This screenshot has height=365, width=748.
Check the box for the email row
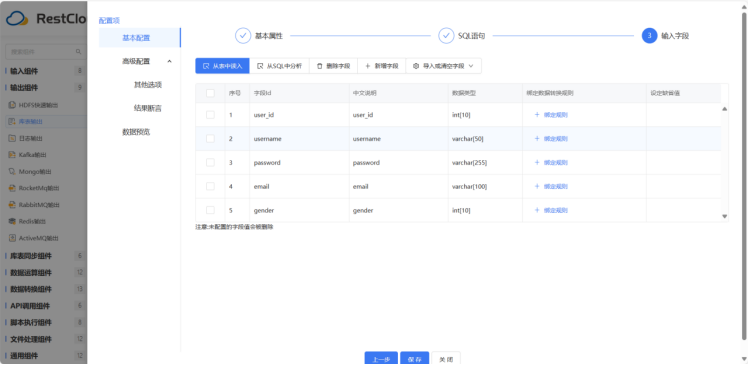pos(210,186)
